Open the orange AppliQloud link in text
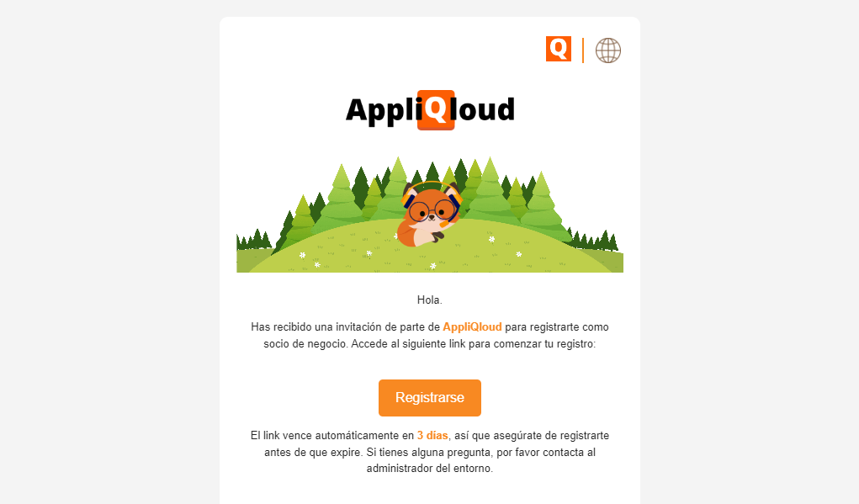 coord(472,327)
